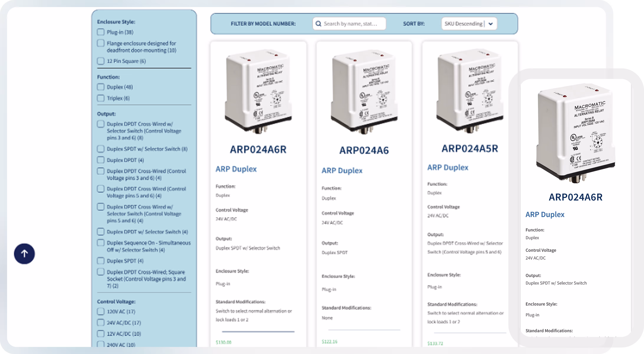This screenshot has height=354, width=644.
Task: Check the 24V AC/DC (17) voltage filter
Action: 101,322
